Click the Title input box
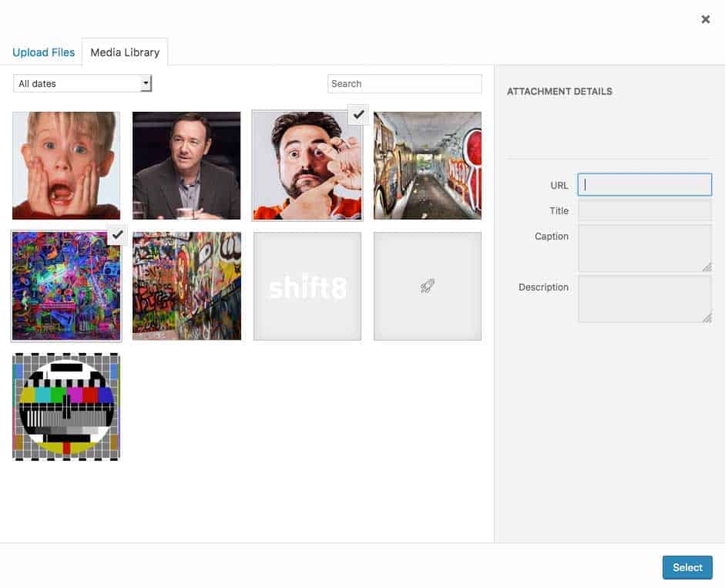Screen dimensions: 725x588 645,210
